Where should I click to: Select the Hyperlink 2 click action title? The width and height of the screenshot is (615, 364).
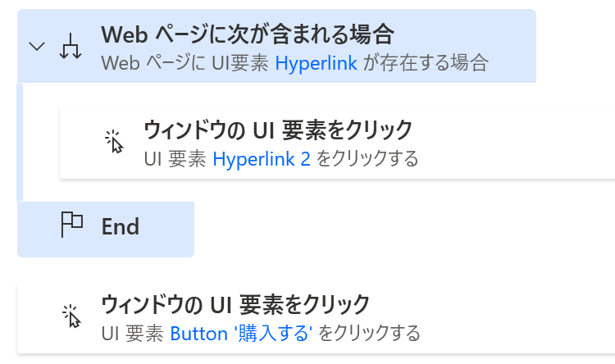click(x=278, y=130)
